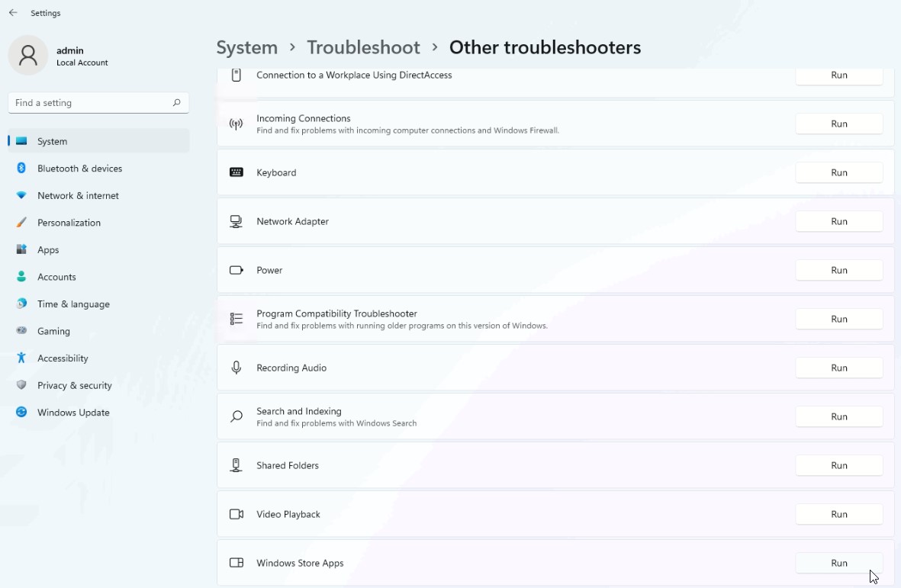Image resolution: width=901 pixels, height=588 pixels.
Task: Click the back arrow in Settings header
Action: pos(13,13)
